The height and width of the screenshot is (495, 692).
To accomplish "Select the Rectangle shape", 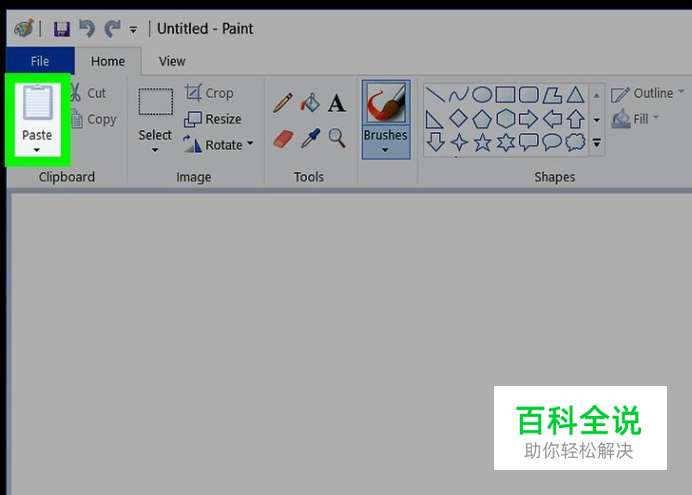I will coord(505,94).
